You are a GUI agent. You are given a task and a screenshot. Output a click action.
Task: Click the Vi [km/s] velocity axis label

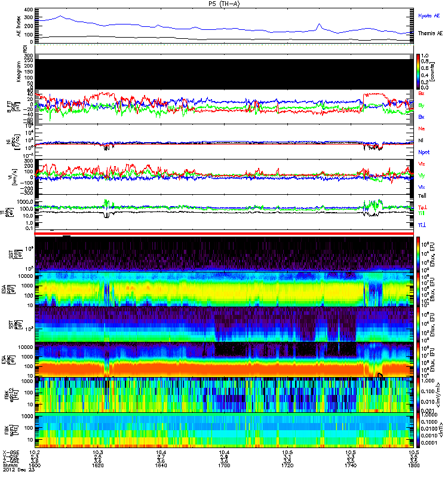13,177
